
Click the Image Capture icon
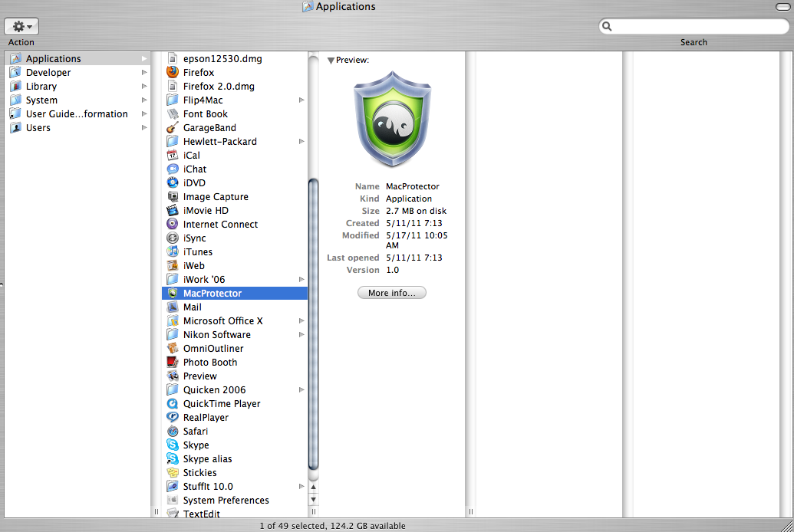(173, 196)
